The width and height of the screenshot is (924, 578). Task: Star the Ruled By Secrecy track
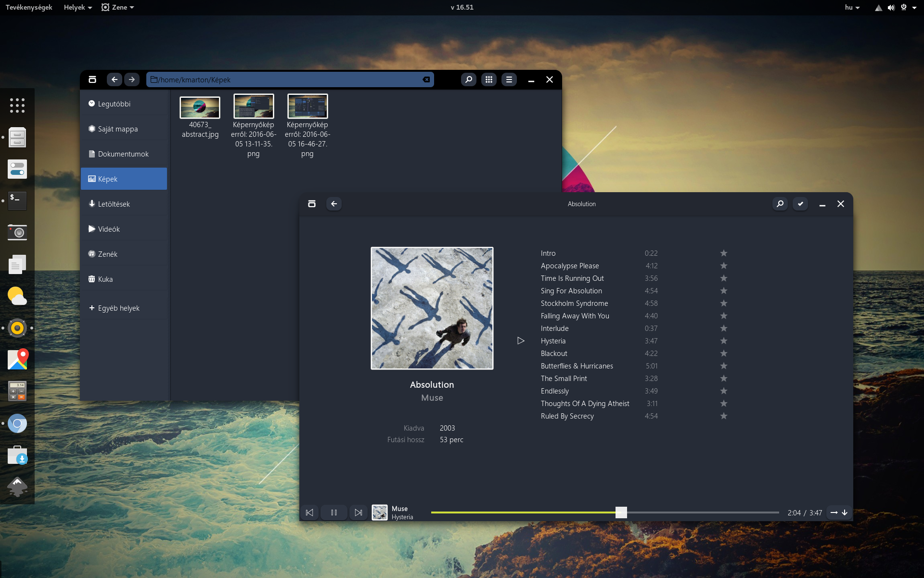pyautogui.click(x=723, y=416)
